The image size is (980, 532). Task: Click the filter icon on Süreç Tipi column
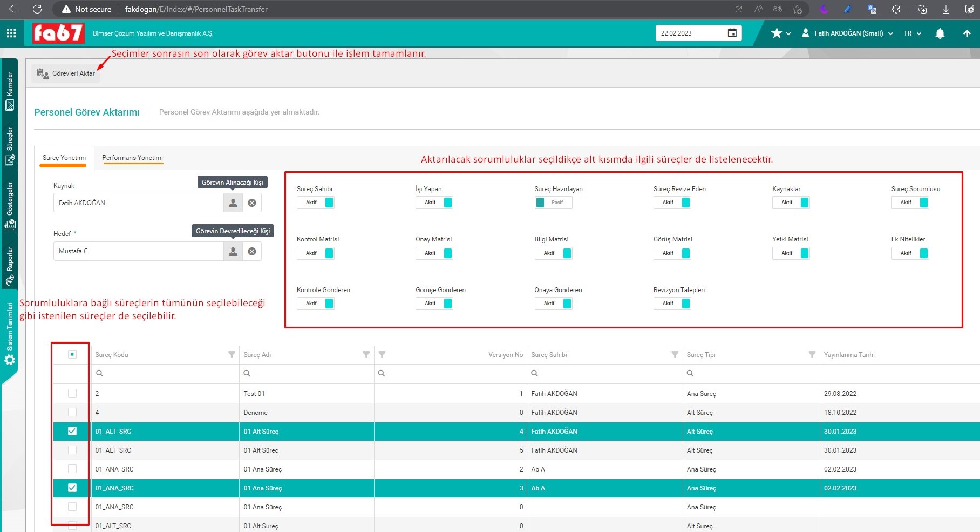point(812,355)
